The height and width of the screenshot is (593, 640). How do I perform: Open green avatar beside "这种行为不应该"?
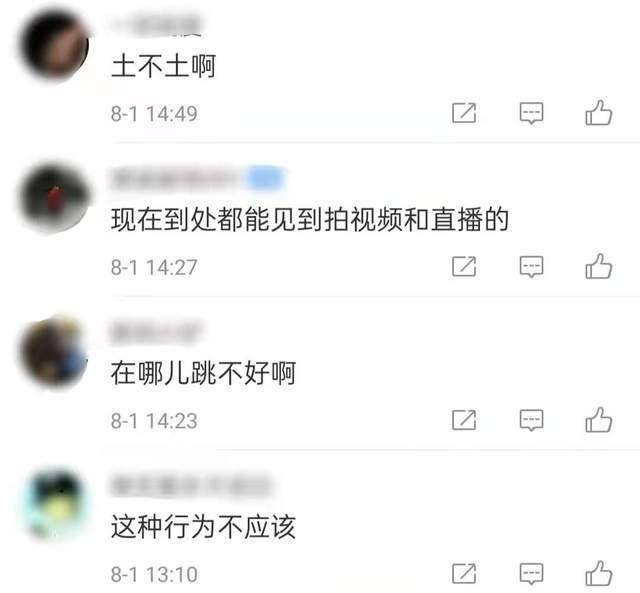(54, 505)
